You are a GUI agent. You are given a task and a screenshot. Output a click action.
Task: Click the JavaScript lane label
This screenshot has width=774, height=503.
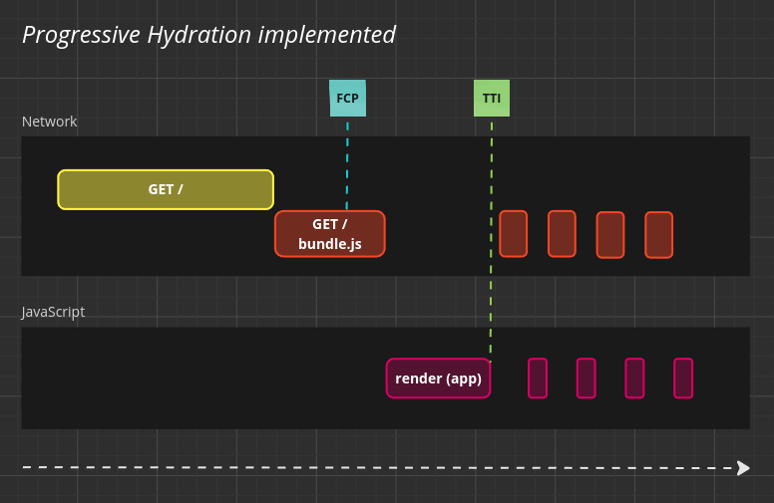tap(53, 312)
